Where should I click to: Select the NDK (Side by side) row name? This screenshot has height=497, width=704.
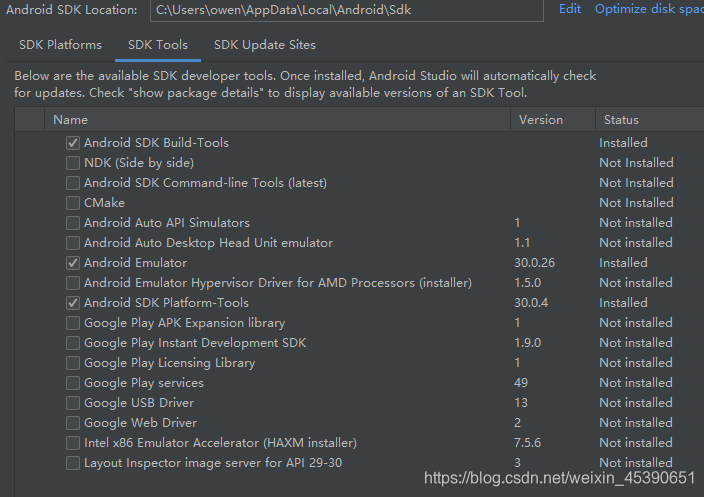[x=139, y=163]
